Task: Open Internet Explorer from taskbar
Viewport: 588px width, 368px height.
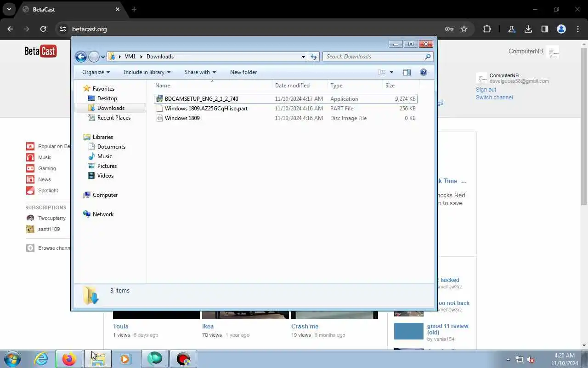Action: pos(41,359)
